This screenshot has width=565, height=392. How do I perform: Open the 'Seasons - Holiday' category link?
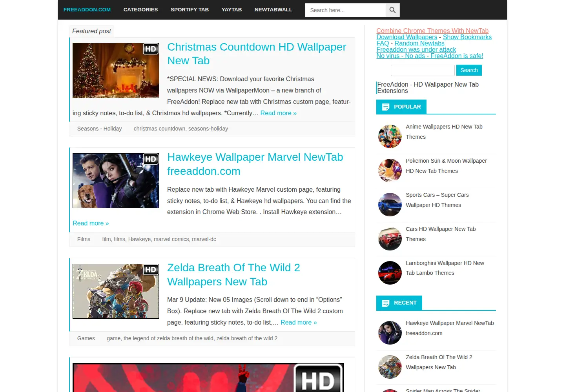100,129
